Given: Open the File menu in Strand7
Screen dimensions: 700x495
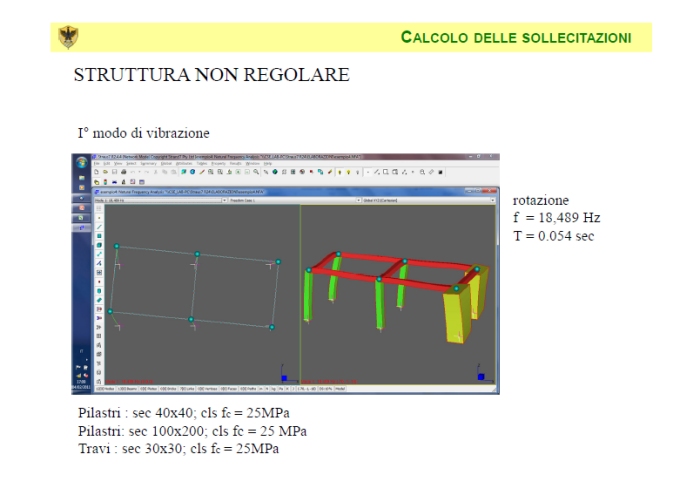Looking at the screenshot, I should [x=96, y=164].
